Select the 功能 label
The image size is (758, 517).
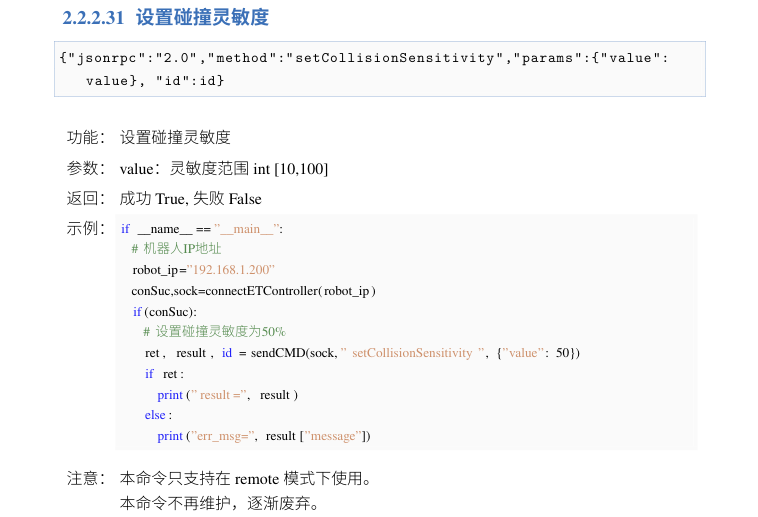pyautogui.click(x=86, y=138)
